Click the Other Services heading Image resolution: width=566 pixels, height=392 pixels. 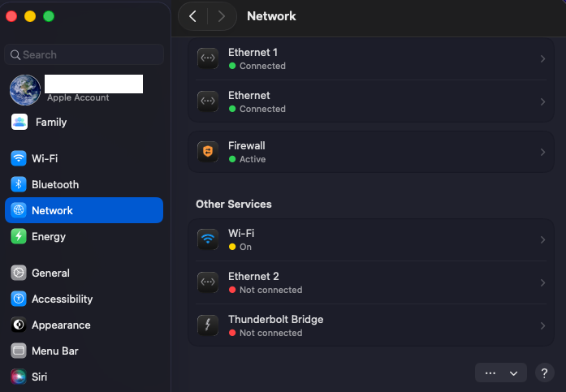(234, 204)
